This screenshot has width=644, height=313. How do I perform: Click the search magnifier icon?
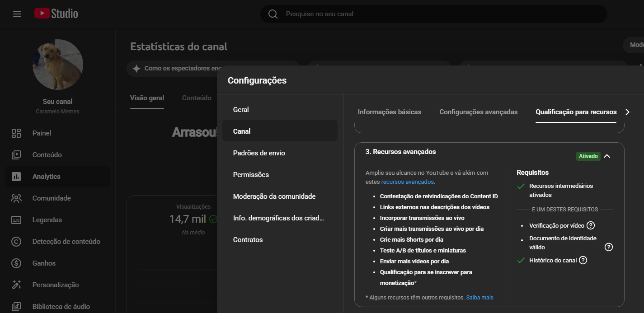click(273, 14)
